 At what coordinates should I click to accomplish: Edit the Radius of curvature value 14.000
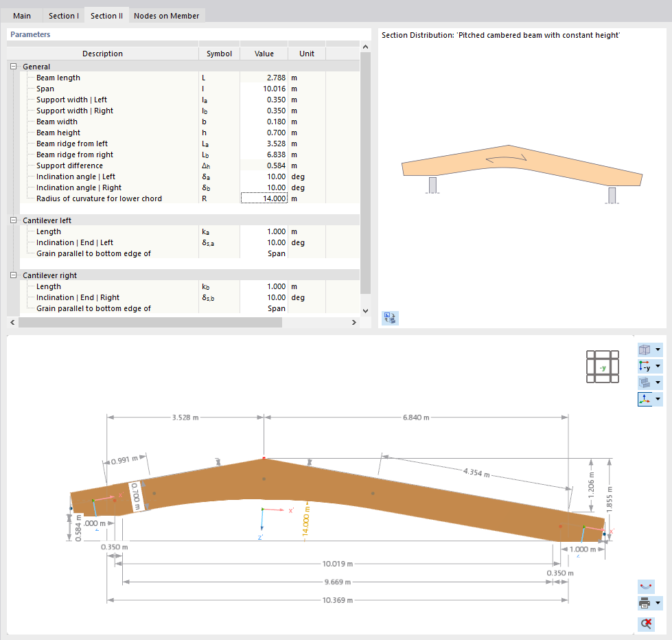[264, 198]
